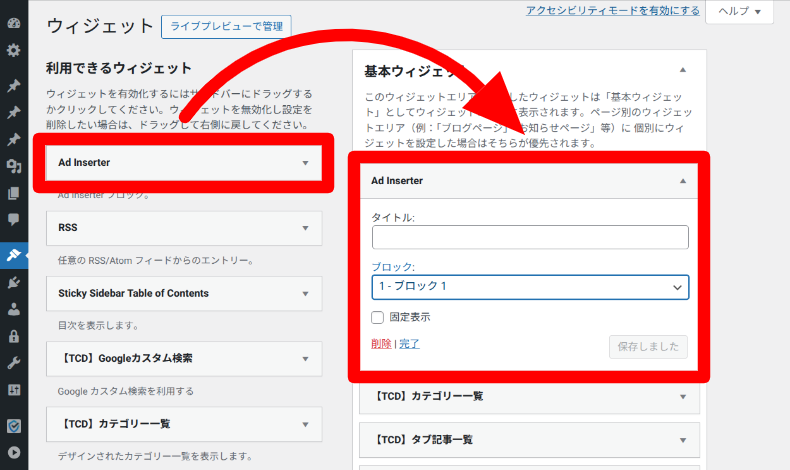
Task: Open the ブロック dropdown showing 1 - ブロック 1
Action: (530, 287)
